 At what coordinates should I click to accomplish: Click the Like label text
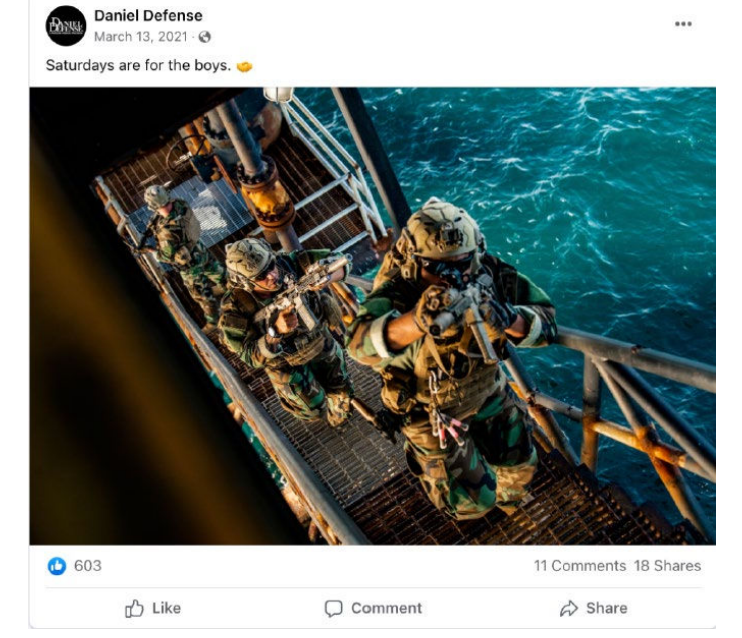[x=166, y=608]
